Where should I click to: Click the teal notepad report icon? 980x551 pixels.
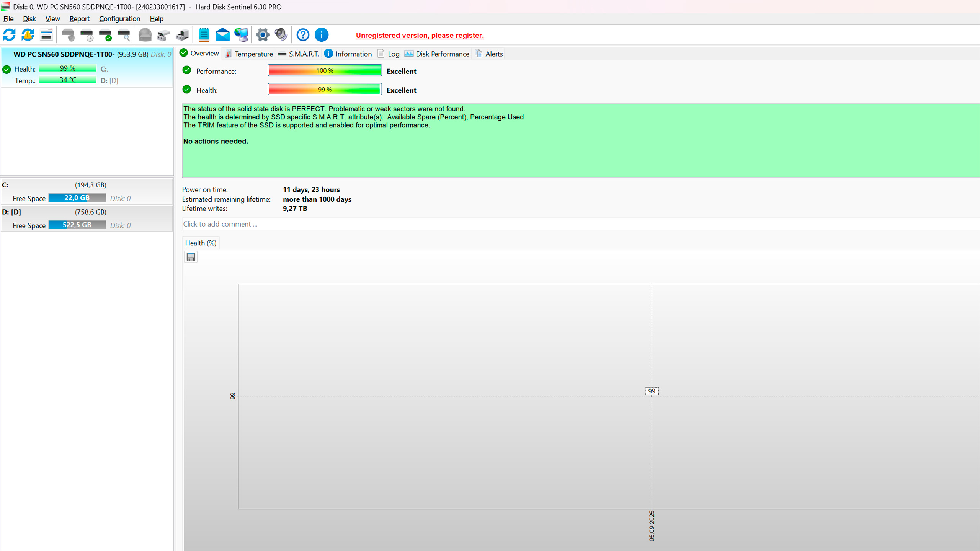tap(204, 35)
